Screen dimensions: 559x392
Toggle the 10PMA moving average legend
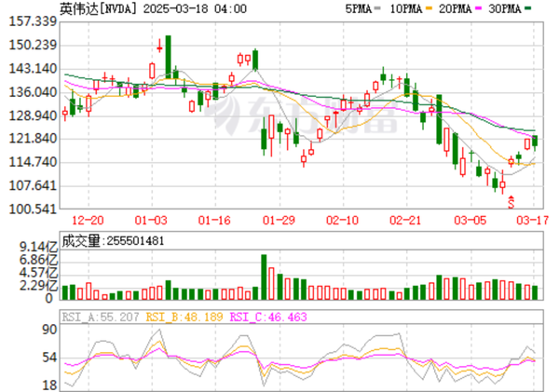coord(412,8)
